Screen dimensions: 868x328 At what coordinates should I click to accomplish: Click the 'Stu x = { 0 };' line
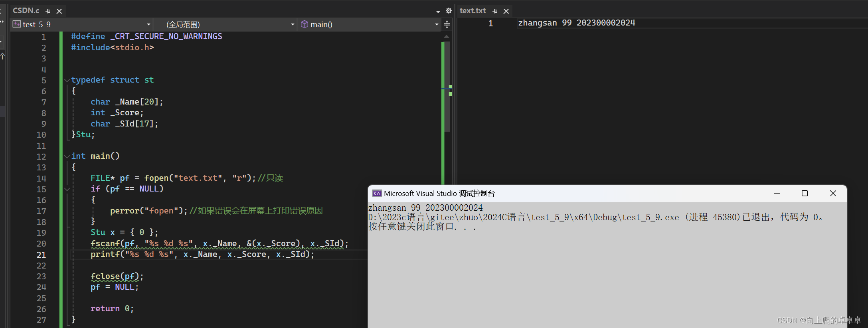(x=125, y=232)
